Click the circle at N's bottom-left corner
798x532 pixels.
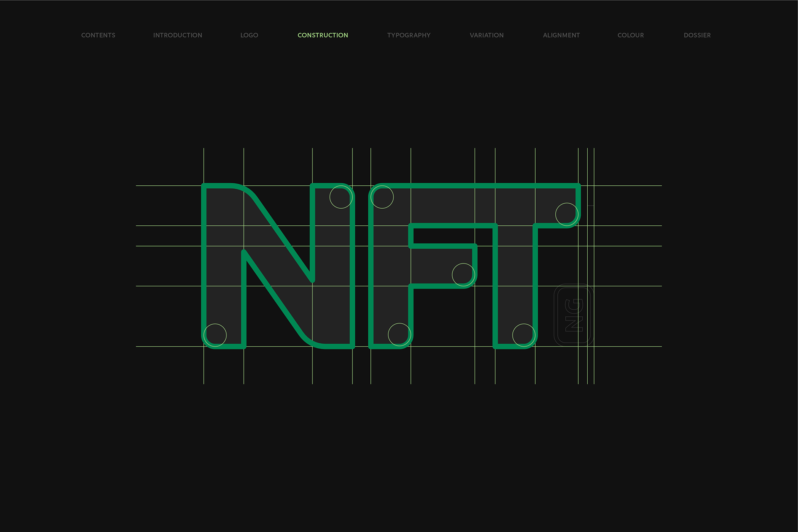click(x=215, y=335)
